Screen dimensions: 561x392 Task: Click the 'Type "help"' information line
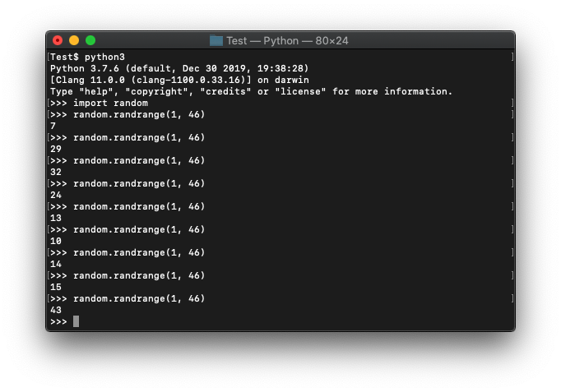click(251, 91)
